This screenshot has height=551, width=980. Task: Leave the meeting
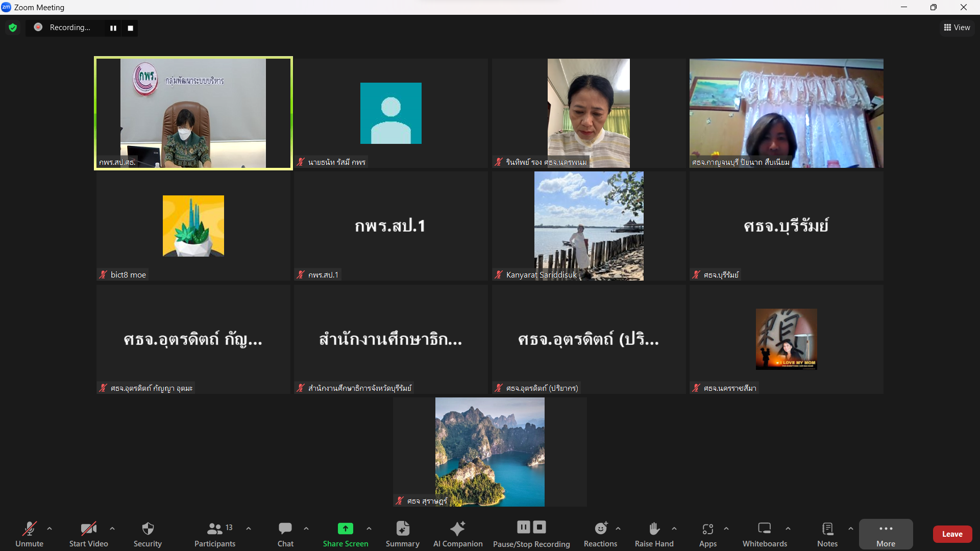click(952, 534)
